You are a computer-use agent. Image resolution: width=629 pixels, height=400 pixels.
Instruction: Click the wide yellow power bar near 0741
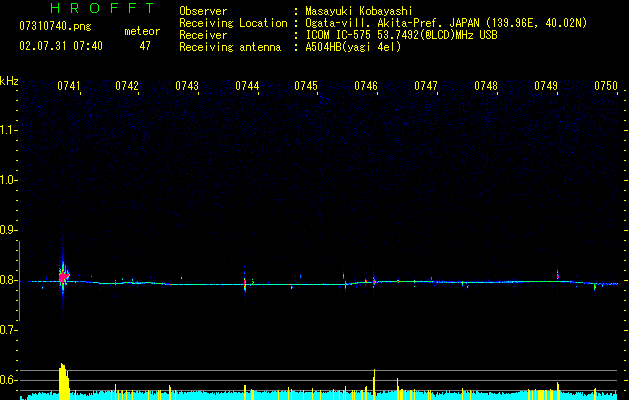pyautogui.click(x=64, y=382)
